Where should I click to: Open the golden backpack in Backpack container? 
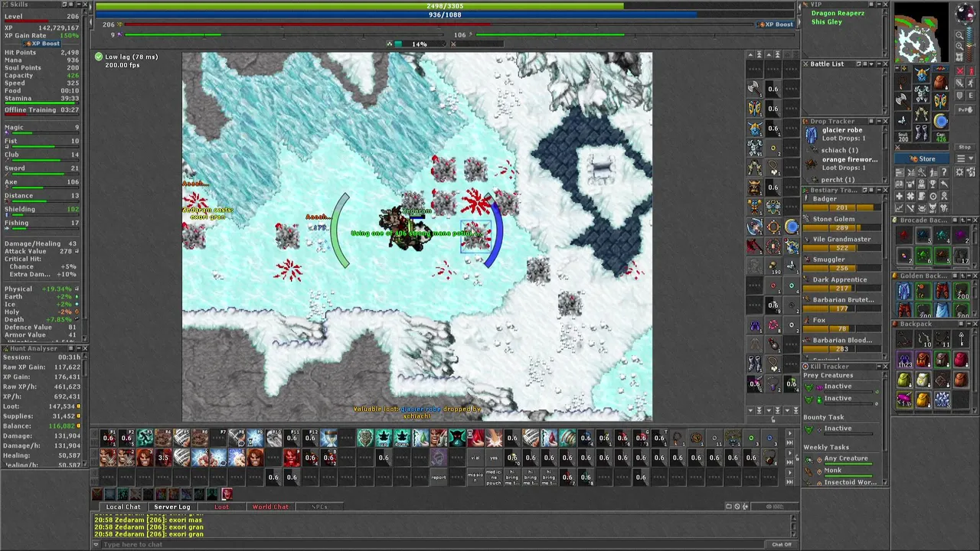click(x=923, y=400)
